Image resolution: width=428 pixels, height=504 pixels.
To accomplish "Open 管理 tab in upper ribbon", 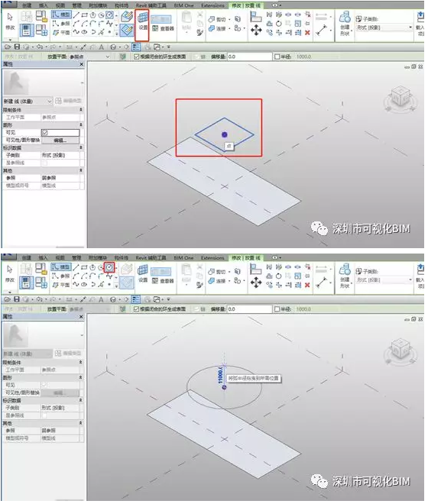I will 76,5.
